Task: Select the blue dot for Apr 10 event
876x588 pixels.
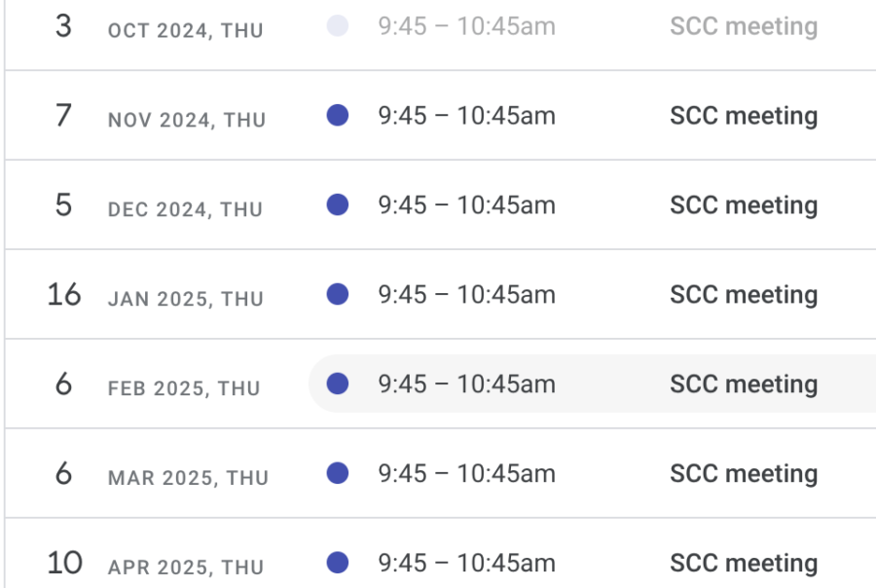Action: point(338,563)
